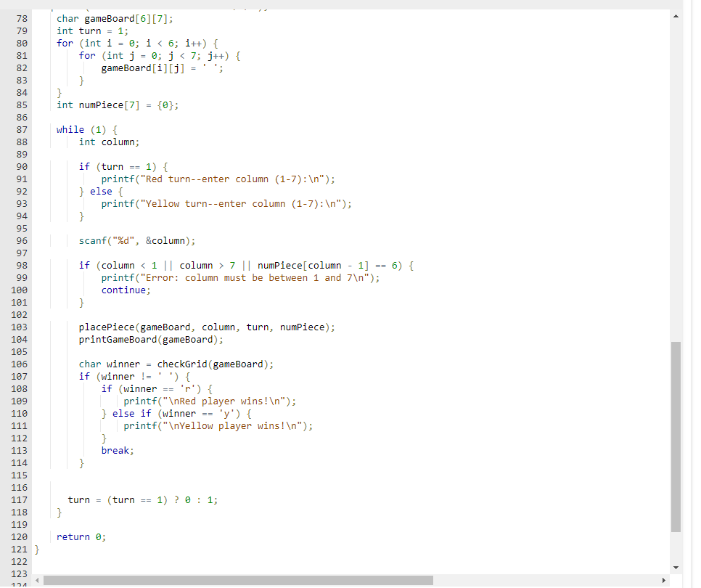
Task: Click the horizontal scrollbar right arrow
Action: point(664,579)
